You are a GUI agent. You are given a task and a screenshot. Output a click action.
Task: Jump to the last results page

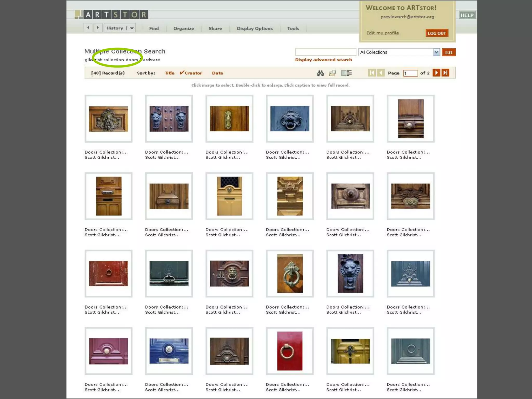[445, 73]
